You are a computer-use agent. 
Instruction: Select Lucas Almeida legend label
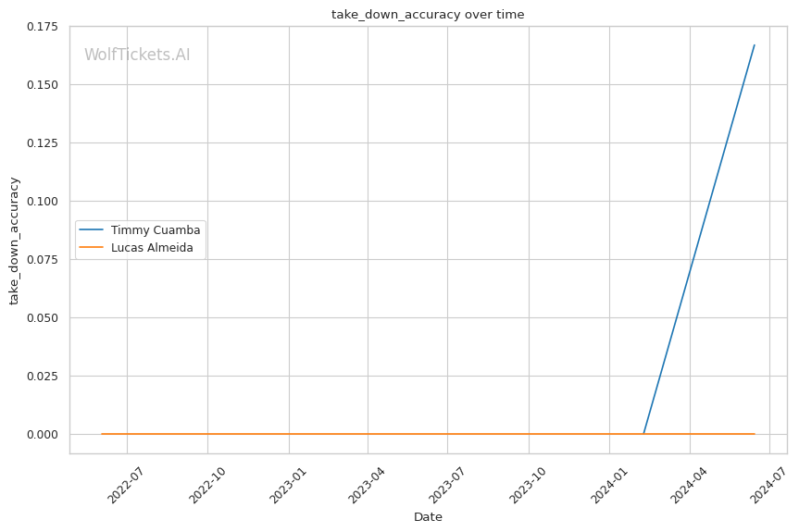(x=152, y=247)
